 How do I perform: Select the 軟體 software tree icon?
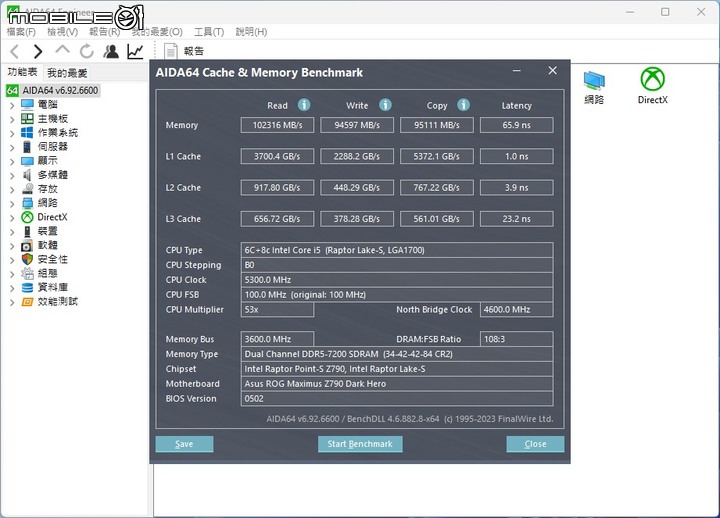[27, 245]
